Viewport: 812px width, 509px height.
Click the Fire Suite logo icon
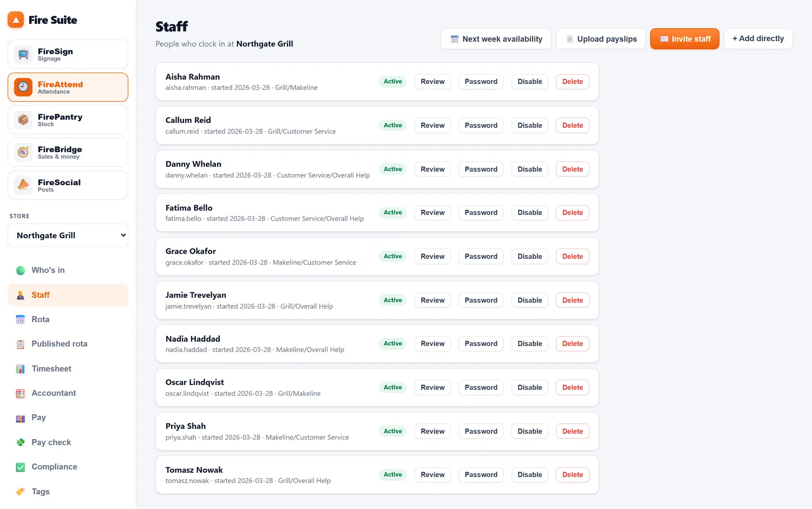16,20
